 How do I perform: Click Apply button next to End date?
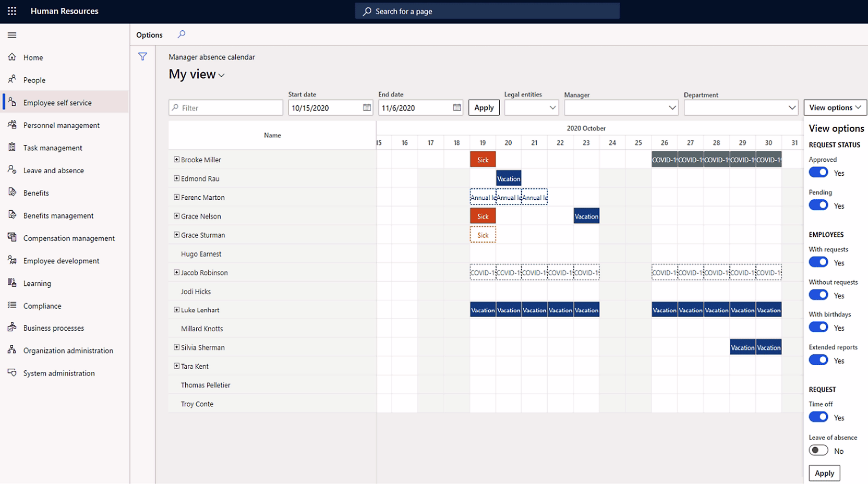484,107
